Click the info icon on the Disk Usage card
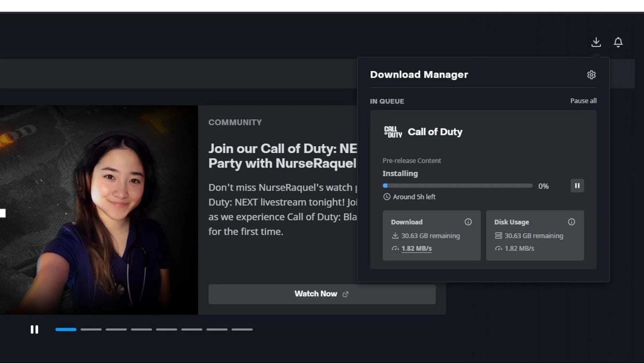644x363 pixels. click(x=571, y=222)
